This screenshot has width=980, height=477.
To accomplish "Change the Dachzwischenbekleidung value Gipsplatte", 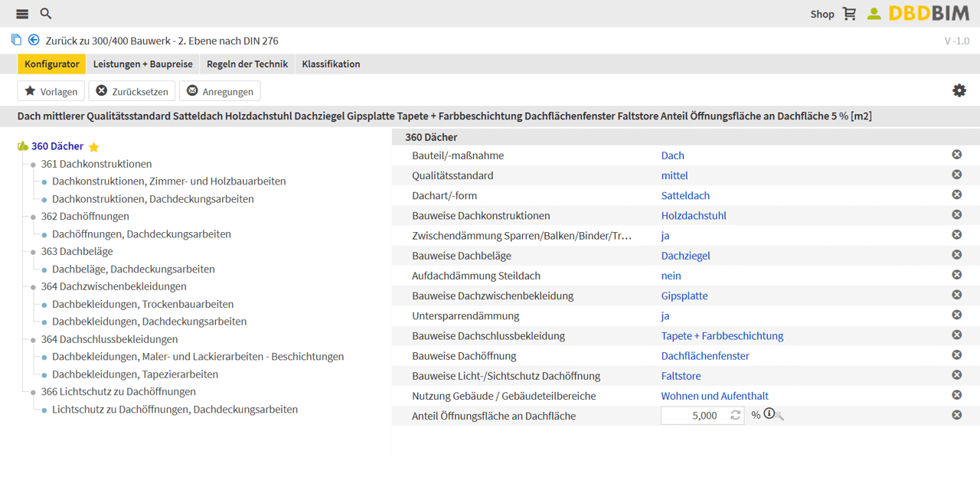I will pyautogui.click(x=684, y=296).
